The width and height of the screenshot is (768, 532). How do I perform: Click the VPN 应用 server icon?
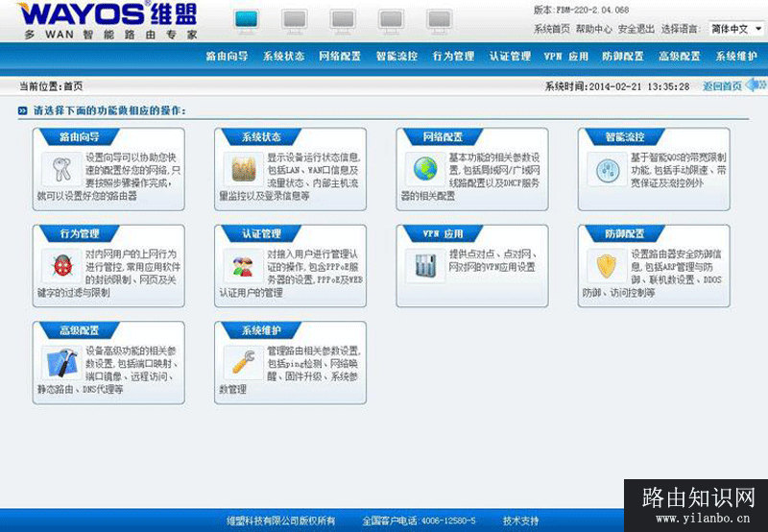(x=423, y=264)
